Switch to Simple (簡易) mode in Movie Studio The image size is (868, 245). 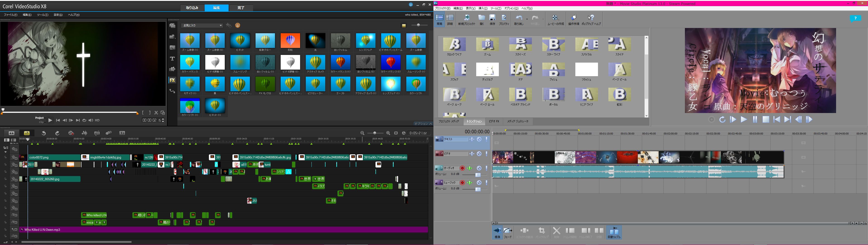pyautogui.click(x=439, y=19)
